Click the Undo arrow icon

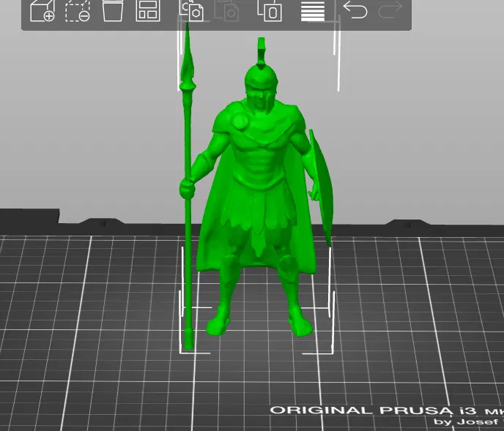pos(355,10)
